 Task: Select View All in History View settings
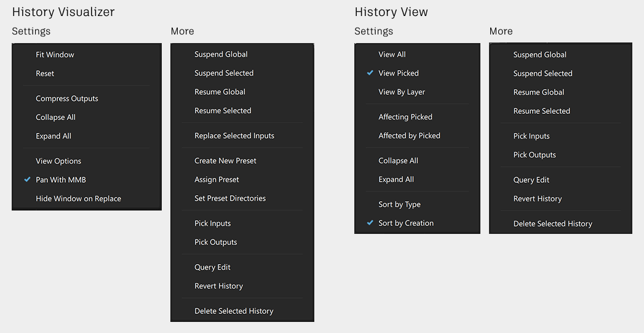pyautogui.click(x=392, y=55)
